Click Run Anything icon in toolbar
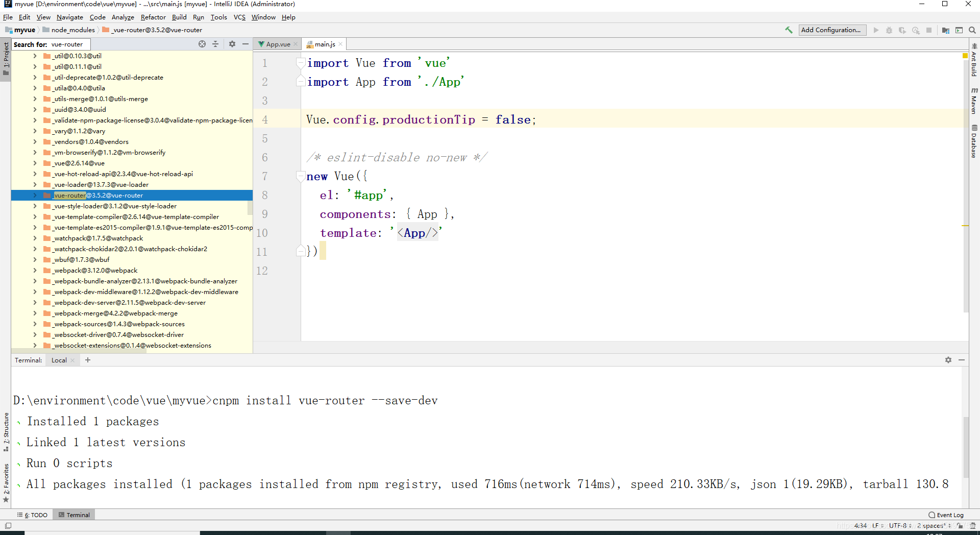The width and height of the screenshot is (980, 535). click(x=959, y=30)
